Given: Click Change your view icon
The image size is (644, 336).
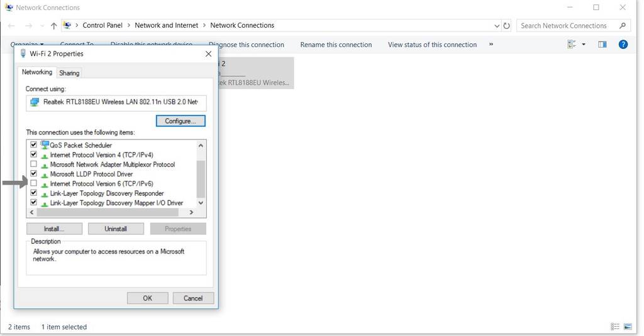Looking at the screenshot, I should [x=572, y=45].
